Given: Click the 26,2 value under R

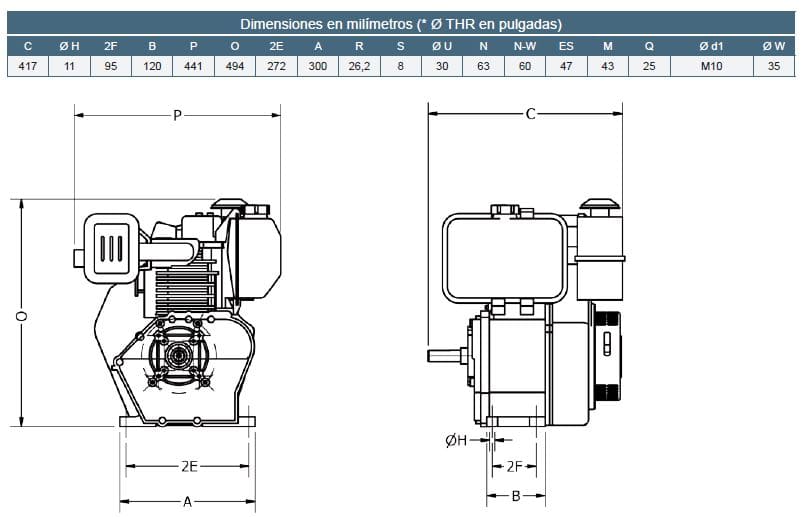Looking at the screenshot, I should [x=359, y=66].
